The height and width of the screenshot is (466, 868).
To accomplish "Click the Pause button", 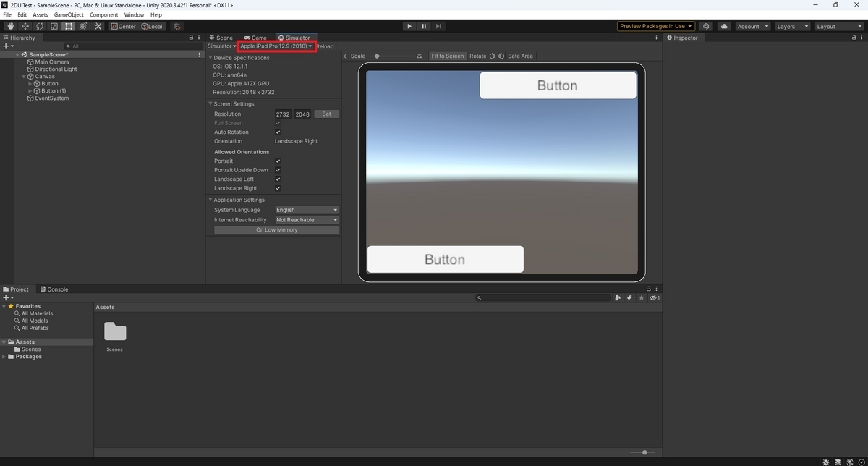I will click(x=424, y=26).
